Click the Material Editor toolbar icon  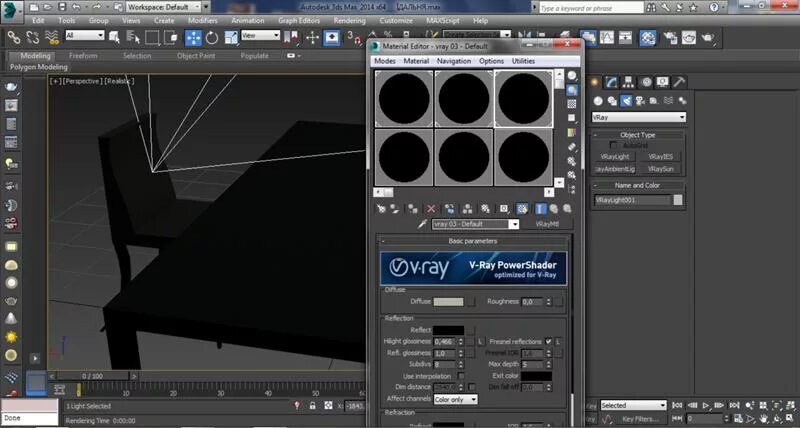[x=648, y=37]
